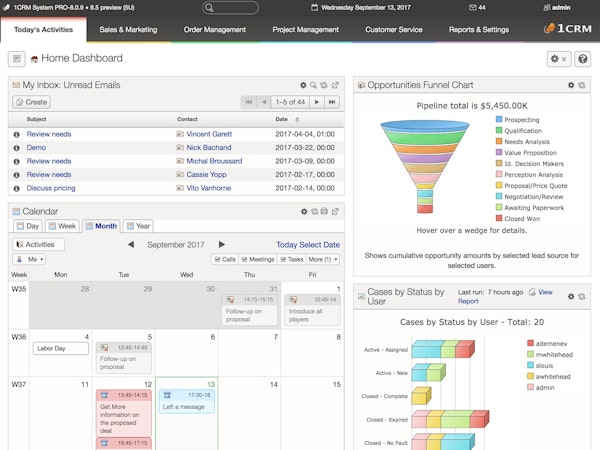Viewport: 600px width, 450px height.
Task: Refresh the Calendar dashlet
Action: [314, 211]
